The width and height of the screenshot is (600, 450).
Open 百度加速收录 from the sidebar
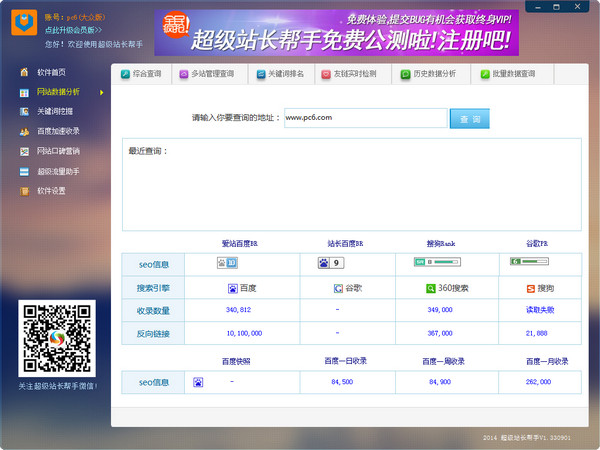tap(24, 131)
